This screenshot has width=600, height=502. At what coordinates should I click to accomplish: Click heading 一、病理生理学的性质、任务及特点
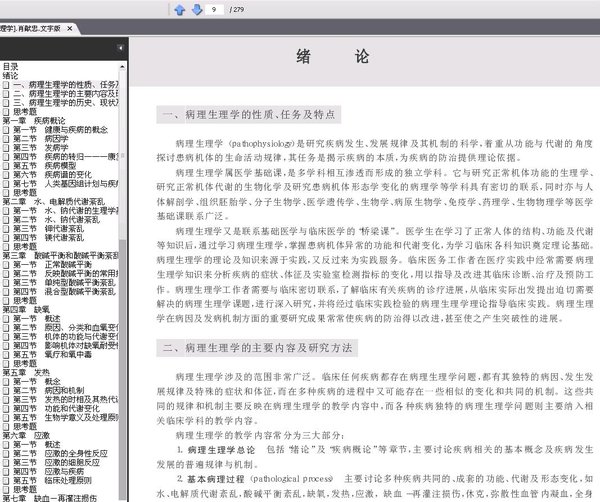point(249,114)
